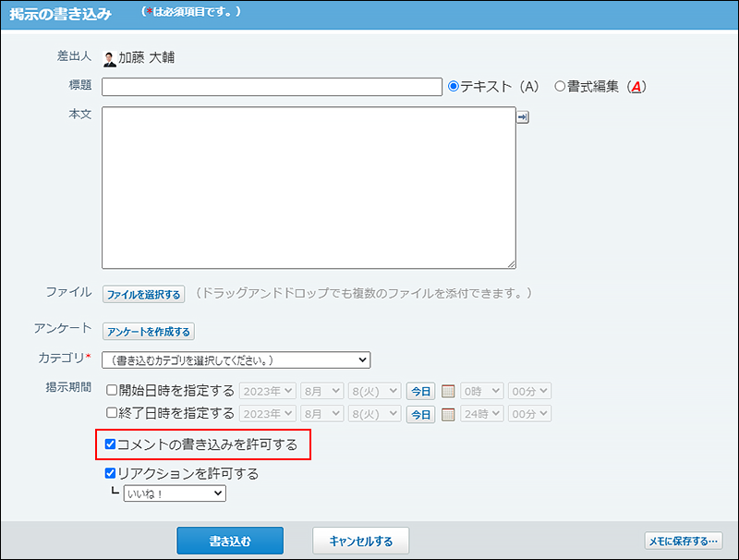Open start date month dropdown 8月

[x=321, y=391]
